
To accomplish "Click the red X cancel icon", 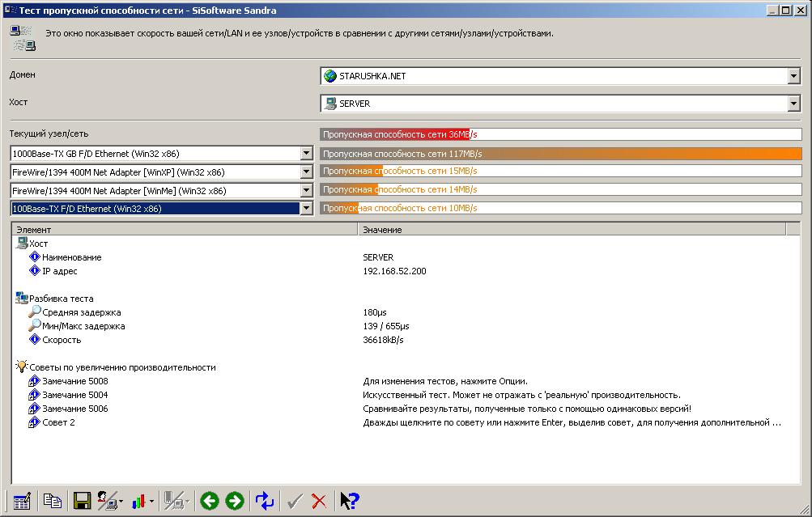I will [x=319, y=501].
